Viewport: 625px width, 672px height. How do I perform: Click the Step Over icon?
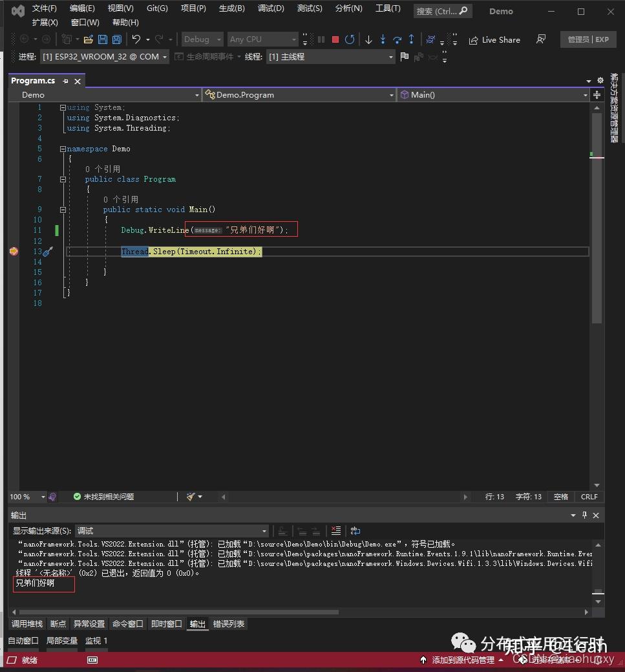tap(397, 39)
